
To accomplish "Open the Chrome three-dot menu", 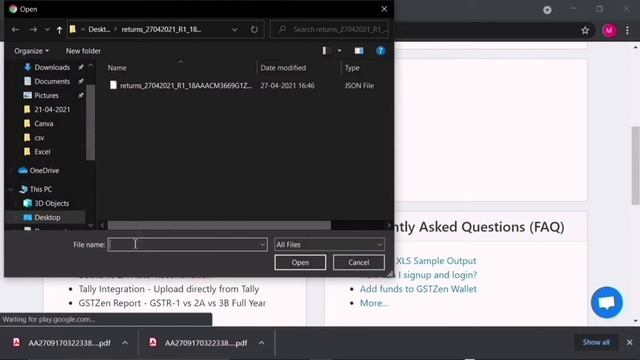I will 627,30.
